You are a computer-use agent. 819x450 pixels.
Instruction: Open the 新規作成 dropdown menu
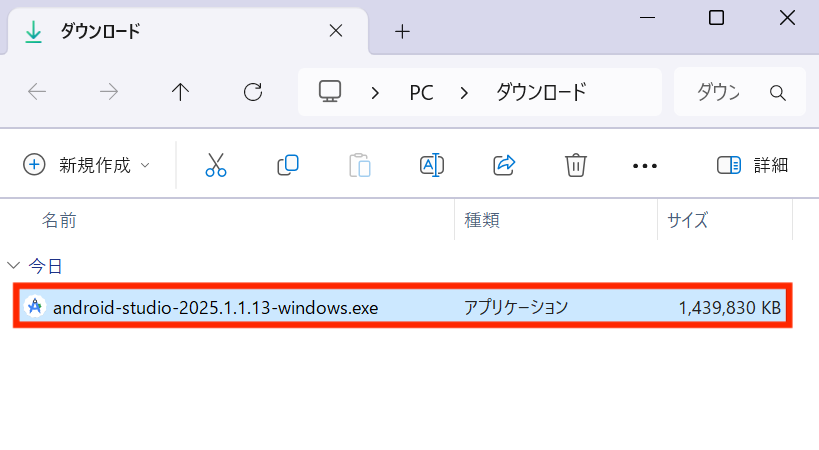pyautogui.click(x=86, y=165)
